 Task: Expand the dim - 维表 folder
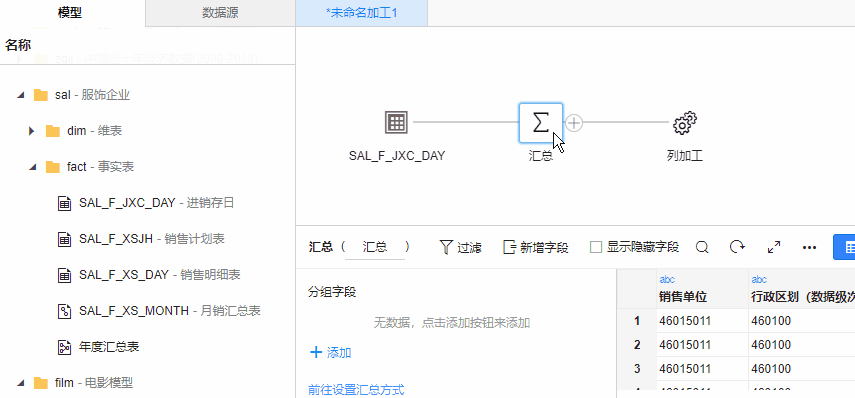click(x=32, y=131)
